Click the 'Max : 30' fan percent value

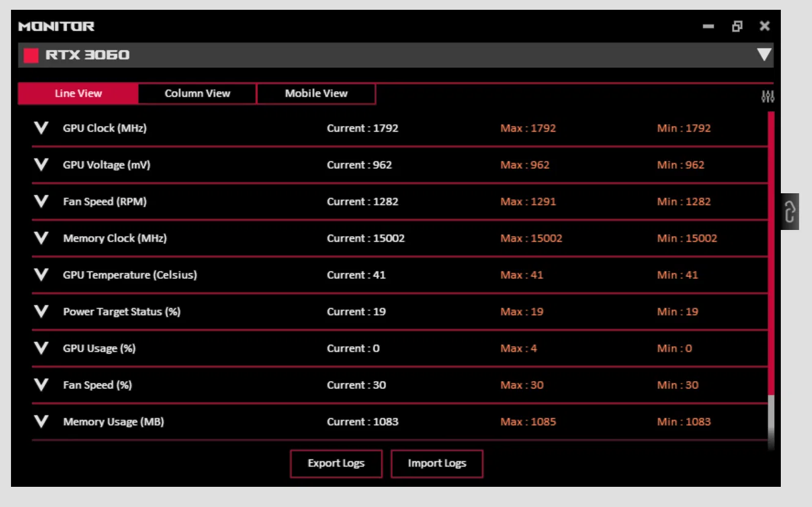(x=522, y=385)
